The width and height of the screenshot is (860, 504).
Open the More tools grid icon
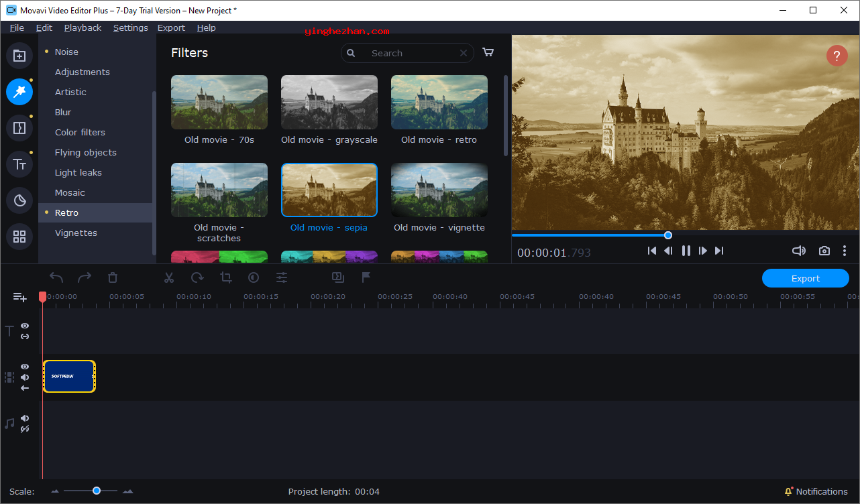pos(19,237)
